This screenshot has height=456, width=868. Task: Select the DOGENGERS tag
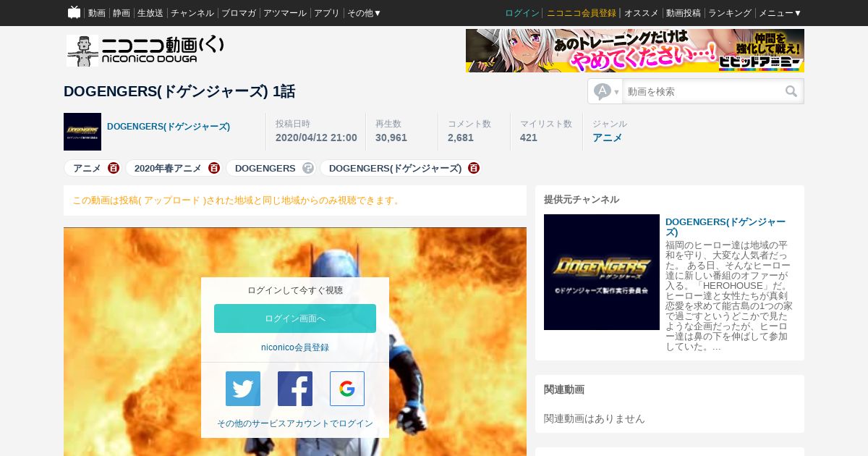[x=265, y=168]
